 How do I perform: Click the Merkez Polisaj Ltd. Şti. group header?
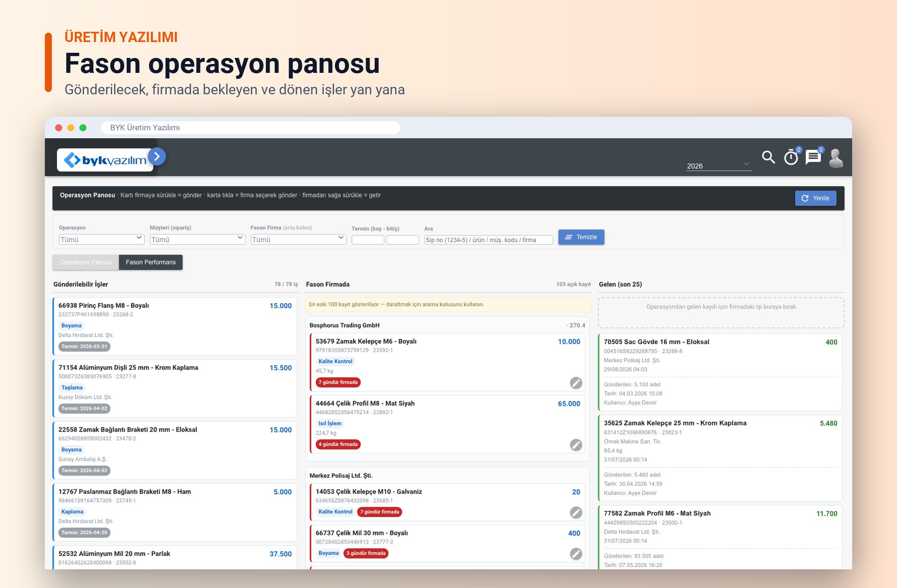point(341,475)
